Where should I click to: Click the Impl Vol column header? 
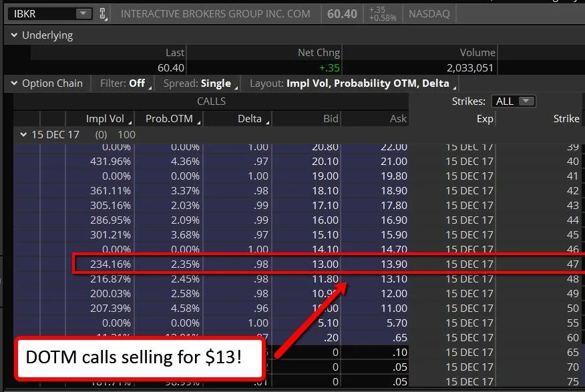[x=105, y=119]
